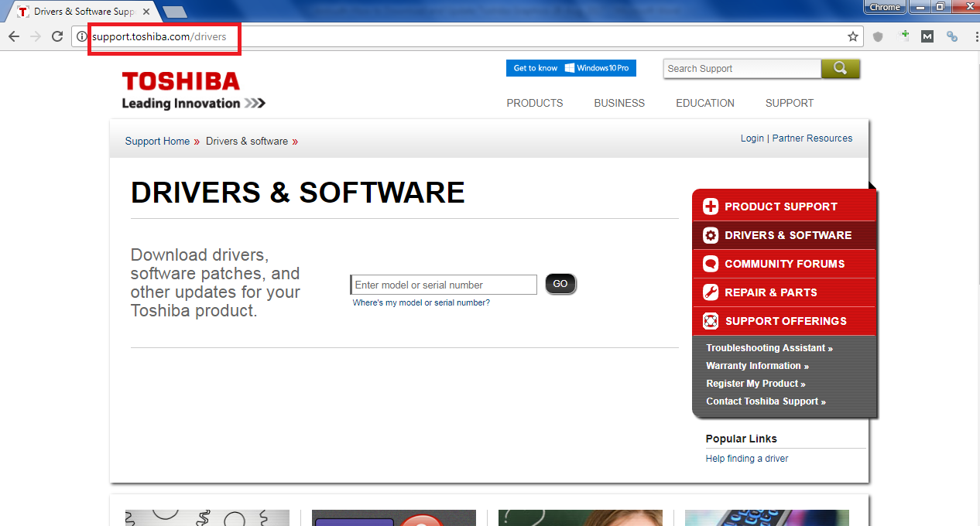Open the Login link
This screenshot has height=526, width=980.
(x=752, y=138)
